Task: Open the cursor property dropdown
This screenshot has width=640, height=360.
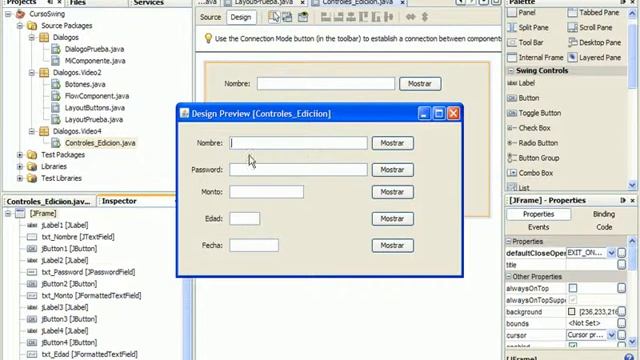Action: click(611, 335)
